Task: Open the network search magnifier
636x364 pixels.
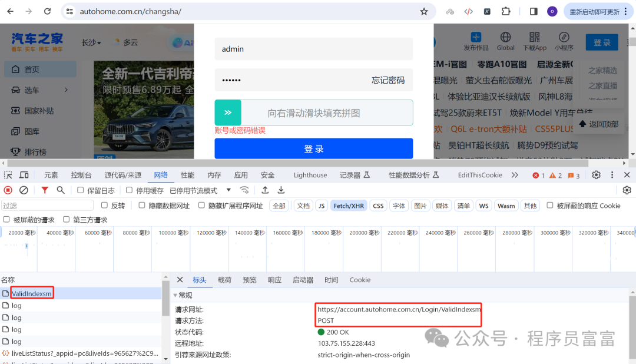Action: (x=61, y=190)
